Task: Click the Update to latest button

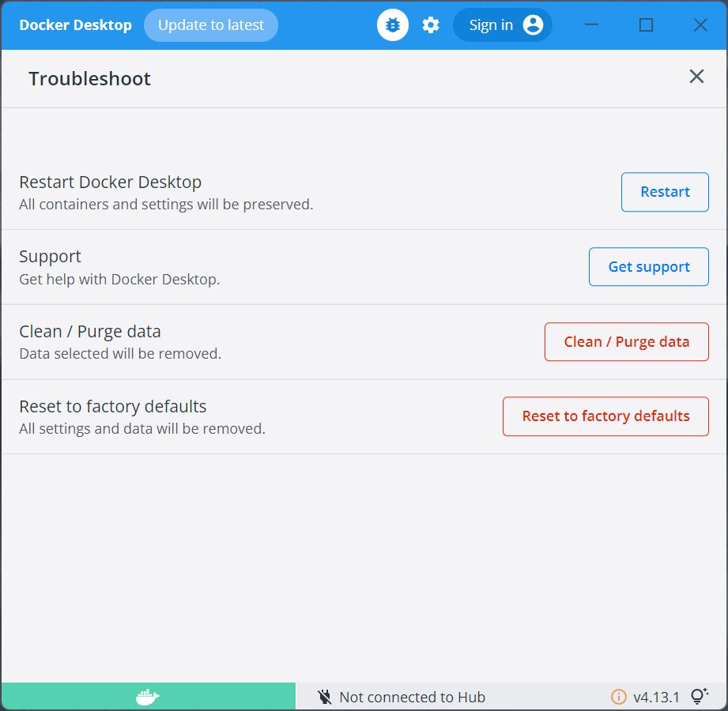Action: tap(211, 25)
